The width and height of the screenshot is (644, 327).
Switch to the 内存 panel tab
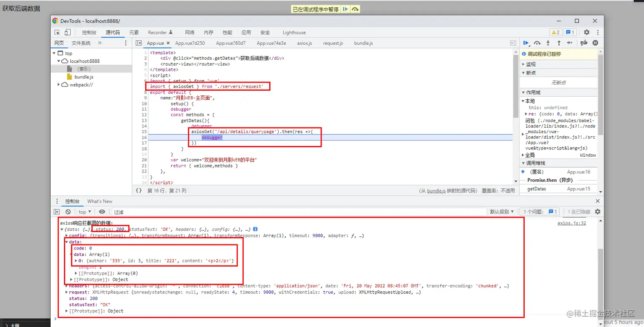209,32
